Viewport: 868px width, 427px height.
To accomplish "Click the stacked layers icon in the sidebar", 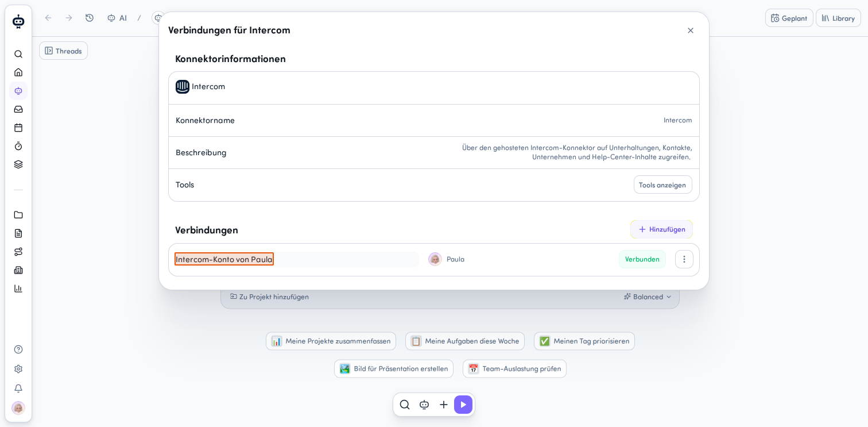I will 18,164.
